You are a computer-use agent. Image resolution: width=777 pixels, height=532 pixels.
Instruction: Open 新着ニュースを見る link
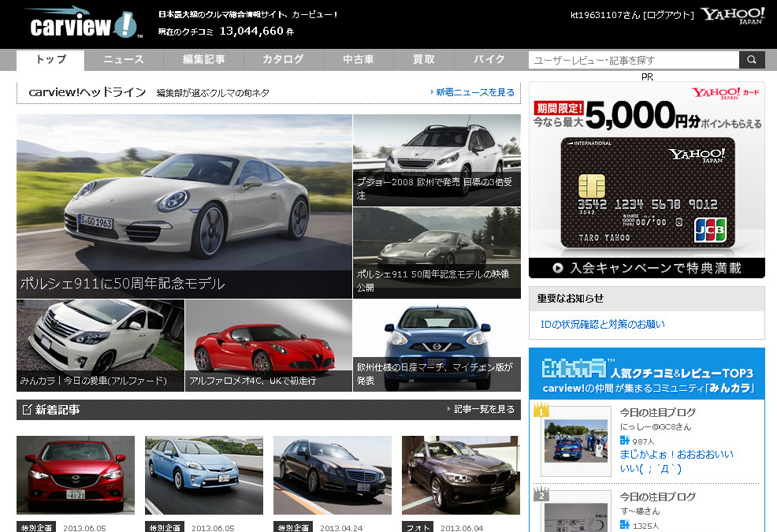[x=473, y=92]
